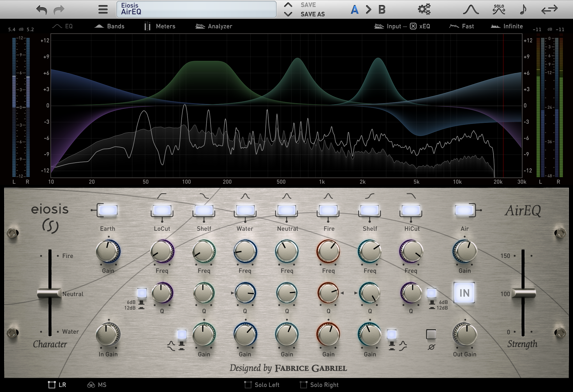
Task: Click the Character slider handle
Action: coord(49,293)
